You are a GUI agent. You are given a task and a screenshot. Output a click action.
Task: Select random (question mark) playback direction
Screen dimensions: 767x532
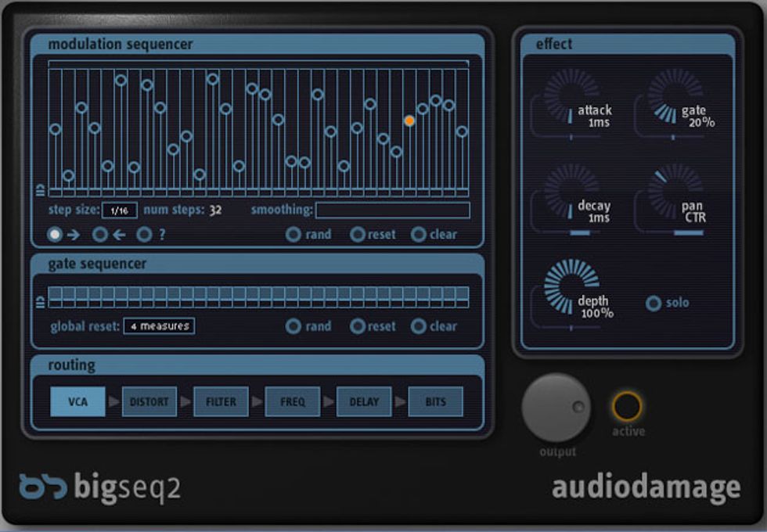click(x=144, y=235)
